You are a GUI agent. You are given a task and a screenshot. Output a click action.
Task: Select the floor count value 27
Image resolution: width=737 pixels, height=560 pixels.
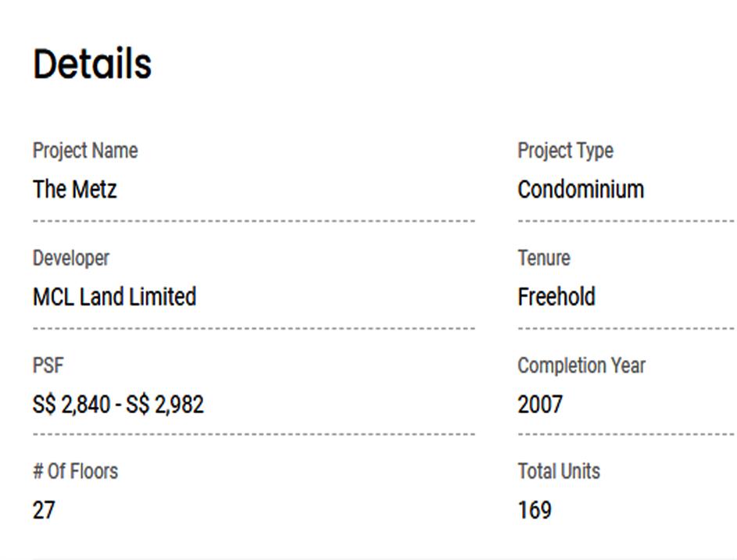coord(44,511)
